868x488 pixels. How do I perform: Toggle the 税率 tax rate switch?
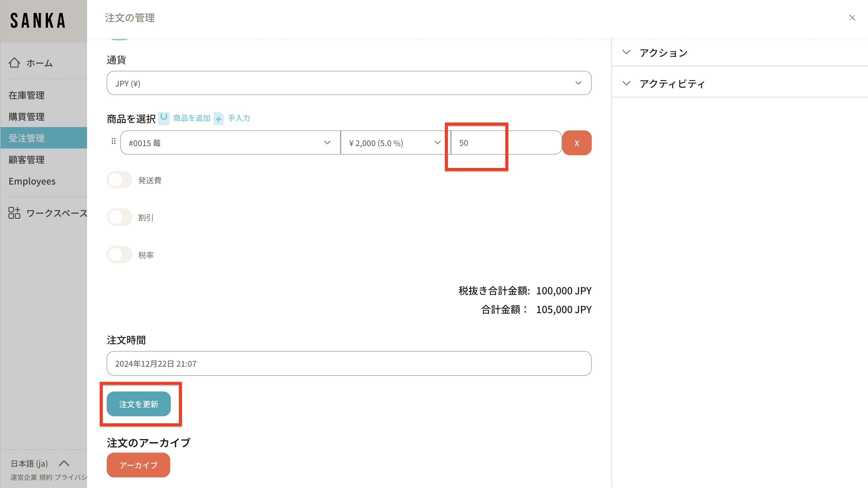119,255
